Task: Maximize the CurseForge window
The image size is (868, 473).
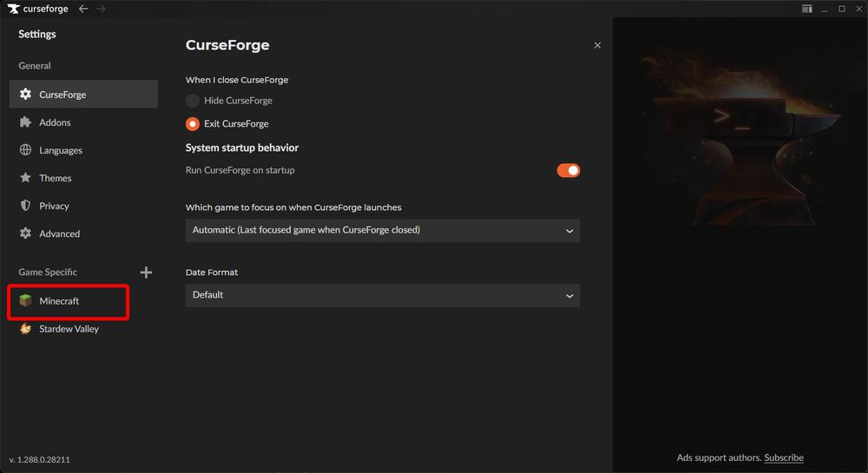Action: click(x=841, y=9)
